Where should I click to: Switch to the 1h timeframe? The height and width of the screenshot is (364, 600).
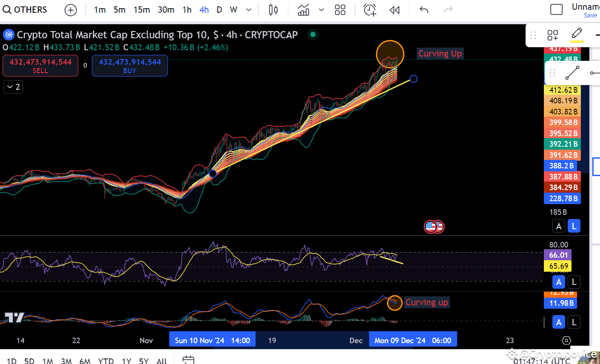pos(187,10)
